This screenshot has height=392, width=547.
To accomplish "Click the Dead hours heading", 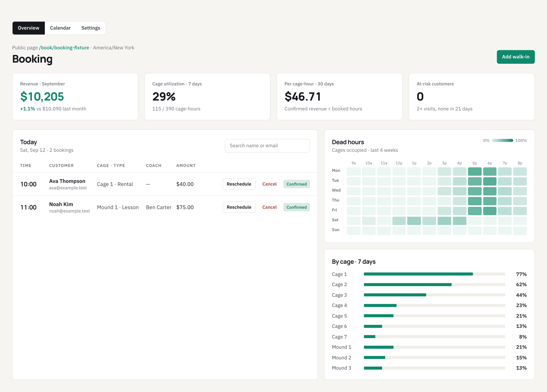I will coord(348,142).
